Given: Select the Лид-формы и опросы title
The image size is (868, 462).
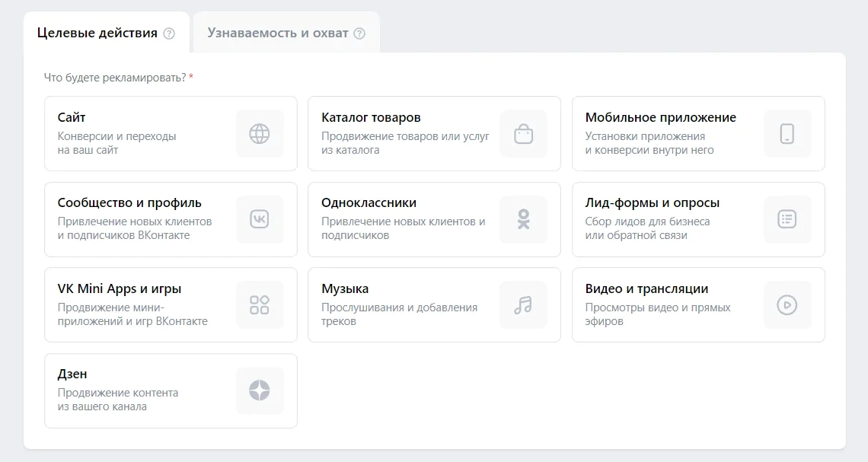Looking at the screenshot, I should pyautogui.click(x=652, y=203).
